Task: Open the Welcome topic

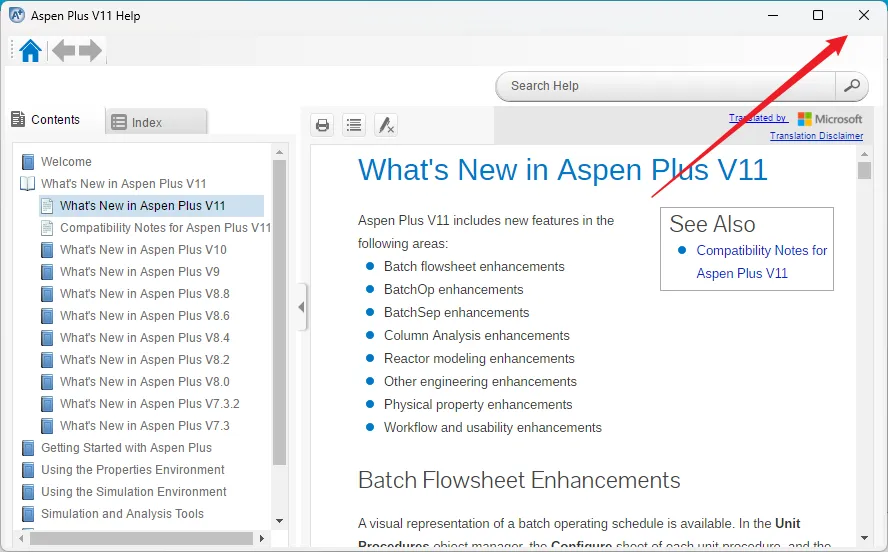Action: tap(66, 162)
